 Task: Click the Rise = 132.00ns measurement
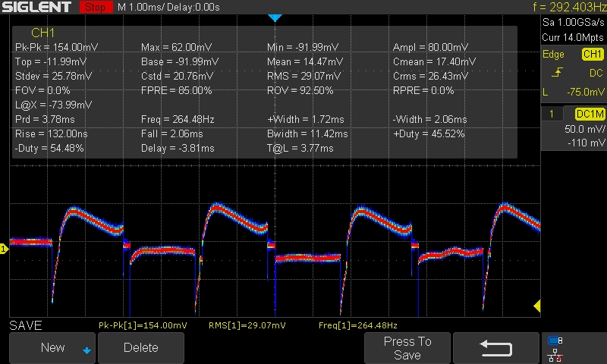[52, 133]
